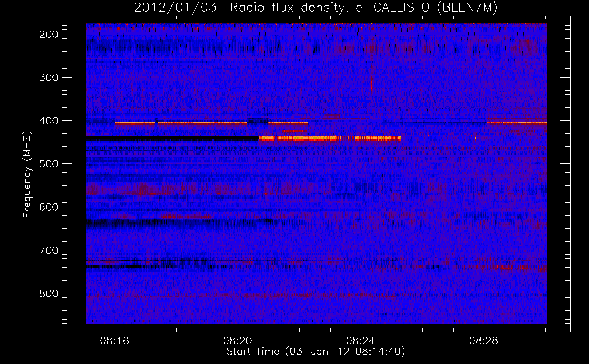Click the '08:28' time tick label

[x=483, y=341]
